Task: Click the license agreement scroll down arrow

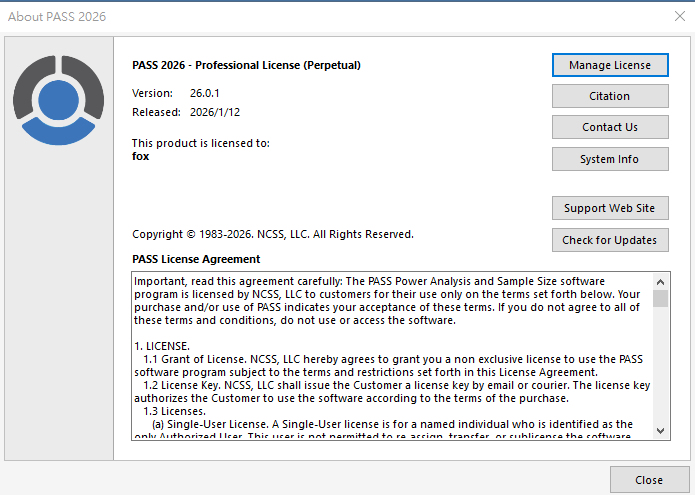Action: tap(660, 430)
